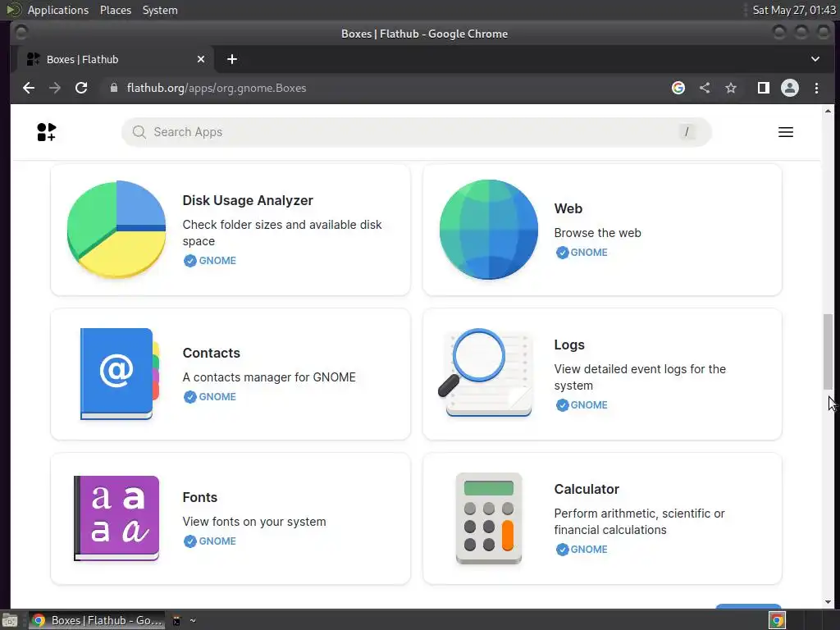Image resolution: width=840 pixels, height=630 pixels.
Task: Open the Web globe app icon
Action: [x=489, y=230]
